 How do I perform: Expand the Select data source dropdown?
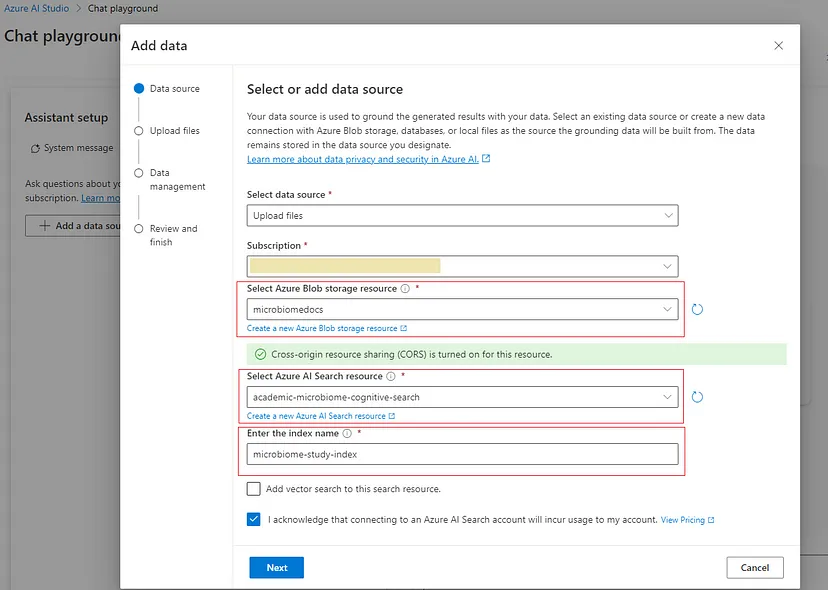point(463,216)
